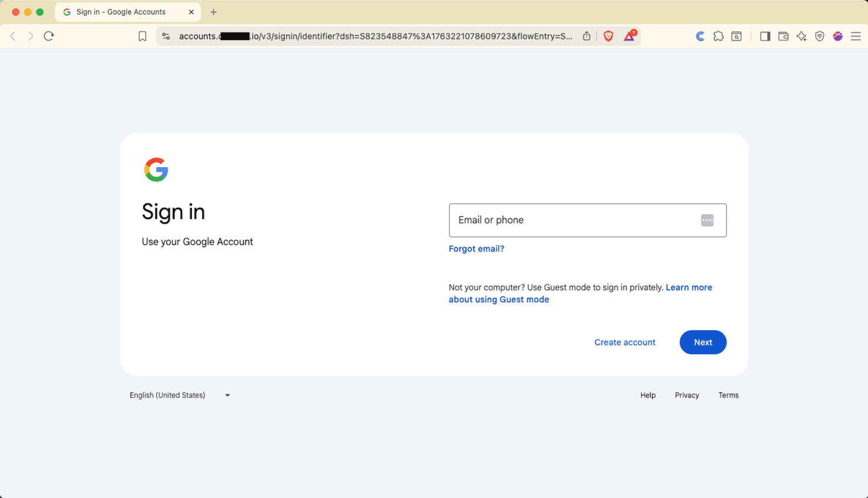Click the share icon in the address bar
Viewport: 868px width, 498px height.
click(587, 36)
